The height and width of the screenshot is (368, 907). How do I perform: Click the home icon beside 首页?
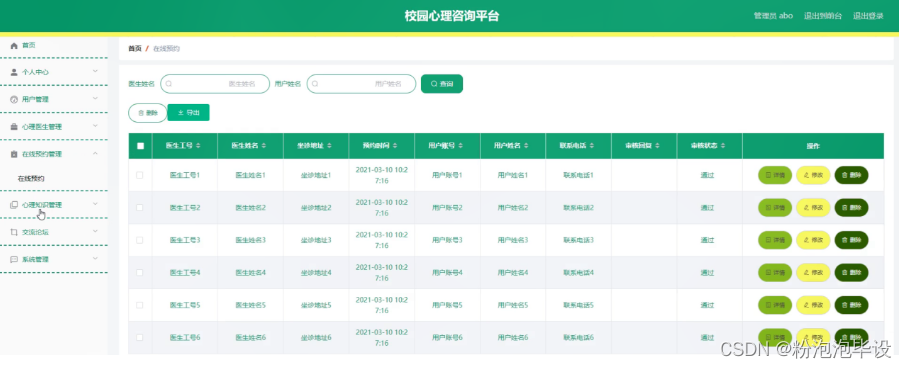coord(14,45)
